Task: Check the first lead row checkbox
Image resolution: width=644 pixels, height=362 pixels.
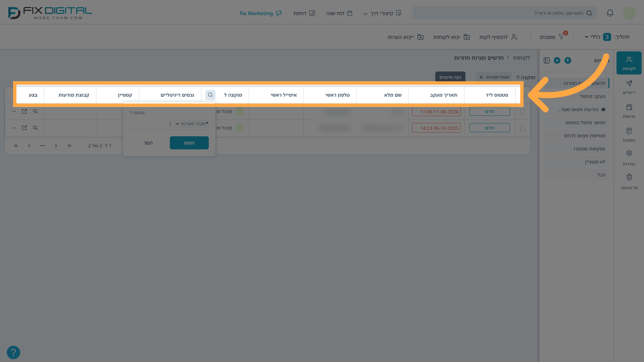Action: pyautogui.click(x=523, y=112)
